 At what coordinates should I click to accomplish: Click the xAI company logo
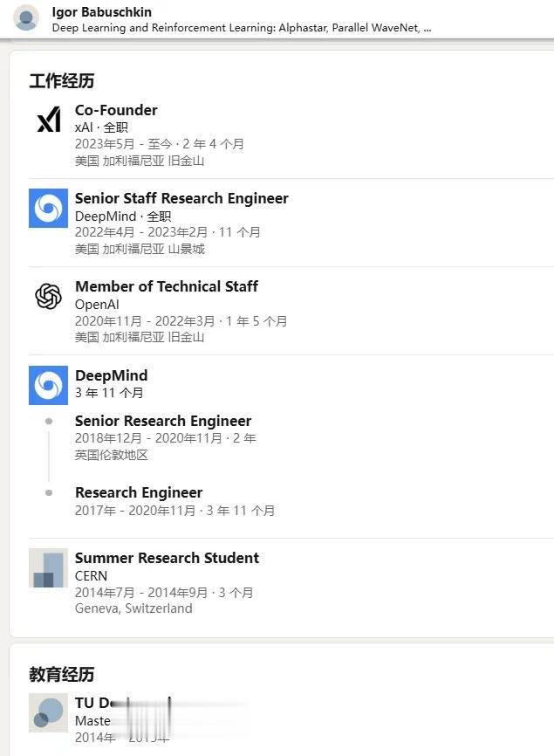[49, 120]
